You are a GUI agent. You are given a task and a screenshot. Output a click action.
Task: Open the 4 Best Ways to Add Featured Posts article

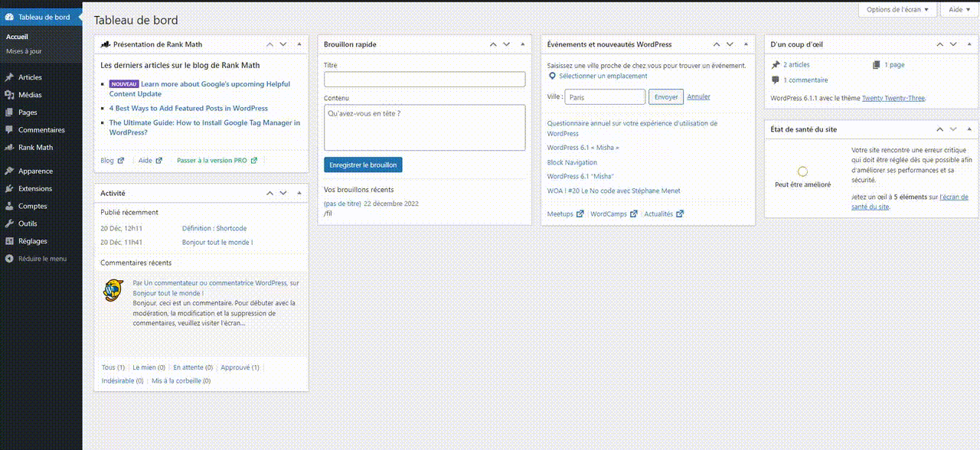[188, 109]
